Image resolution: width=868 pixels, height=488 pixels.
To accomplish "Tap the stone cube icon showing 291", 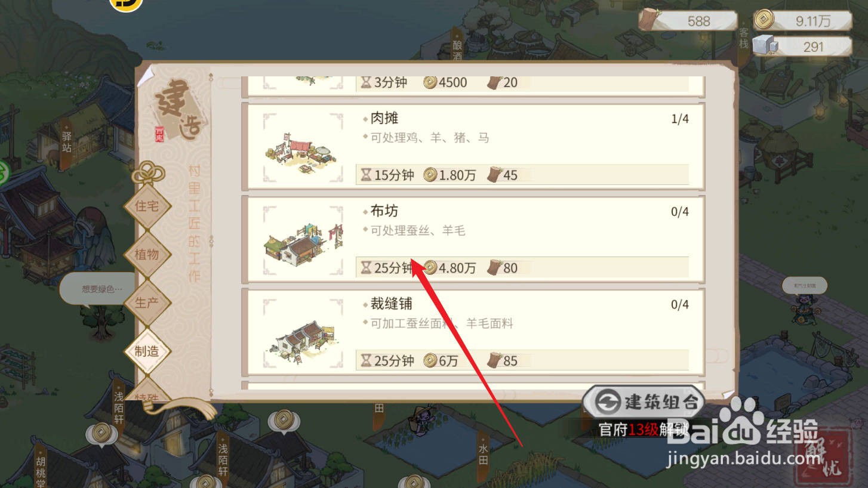I will pyautogui.click(x=765, y=46).
